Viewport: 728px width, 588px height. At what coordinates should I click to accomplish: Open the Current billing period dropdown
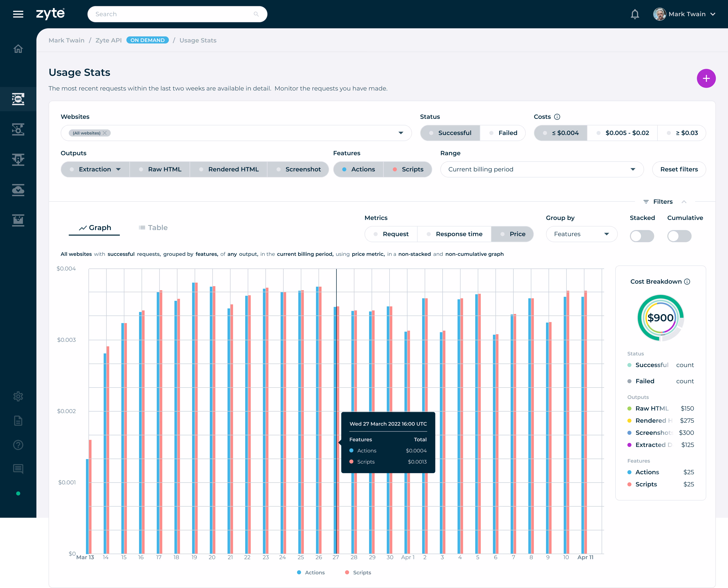541,169
